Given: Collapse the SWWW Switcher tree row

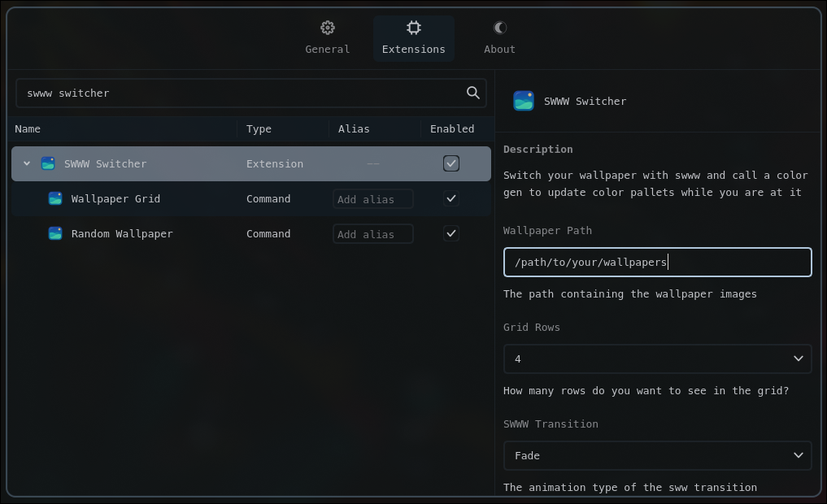Looking at the screenshot, I should pyautogui.click(x=27, y=163).
